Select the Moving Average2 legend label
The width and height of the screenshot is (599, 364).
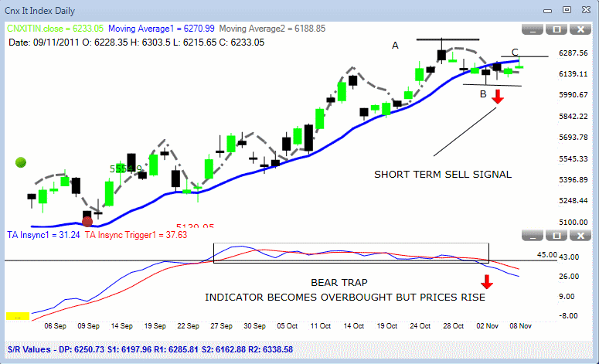(x=272, y=29)
